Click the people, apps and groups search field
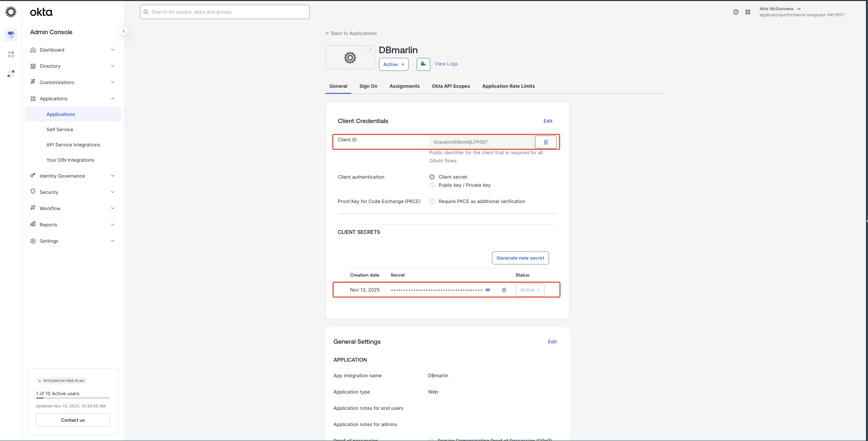 tap(224, 12)
